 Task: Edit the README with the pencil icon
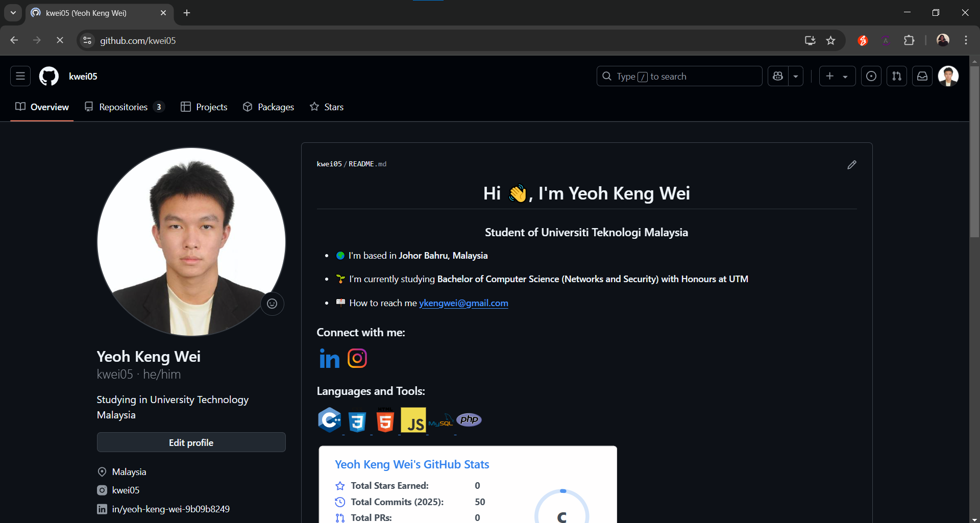851,164
